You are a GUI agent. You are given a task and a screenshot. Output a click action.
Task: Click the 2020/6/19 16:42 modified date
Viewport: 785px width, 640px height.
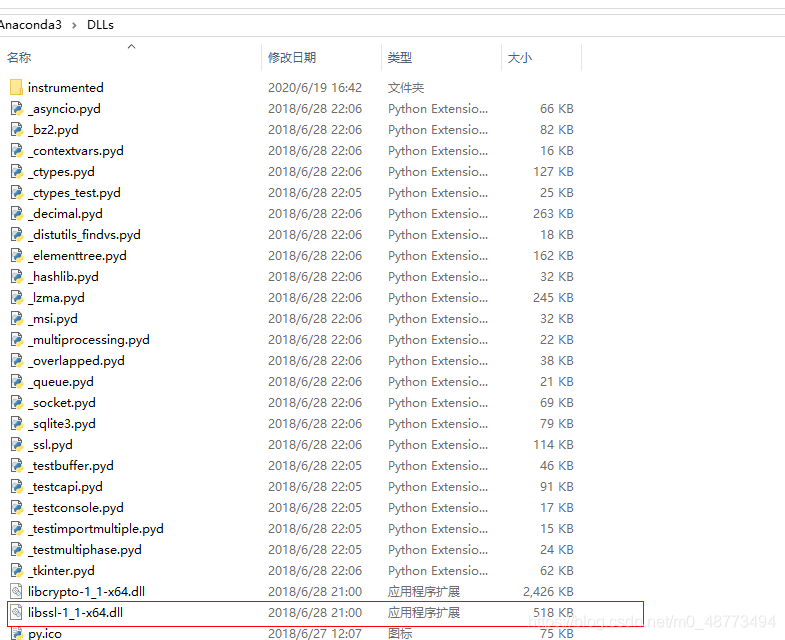click(315, 88)
